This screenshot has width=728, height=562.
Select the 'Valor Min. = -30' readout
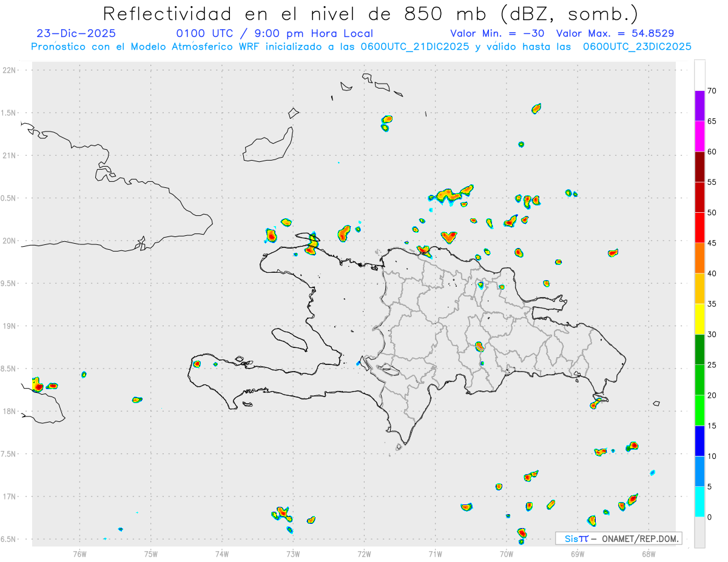pyautogui.click(x=498, y=33)
